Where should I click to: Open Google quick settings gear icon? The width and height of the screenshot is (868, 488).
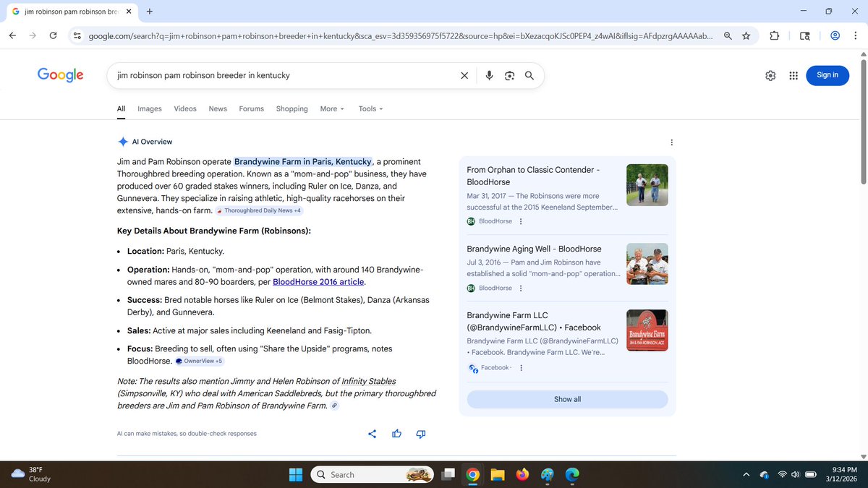[770, 75]
